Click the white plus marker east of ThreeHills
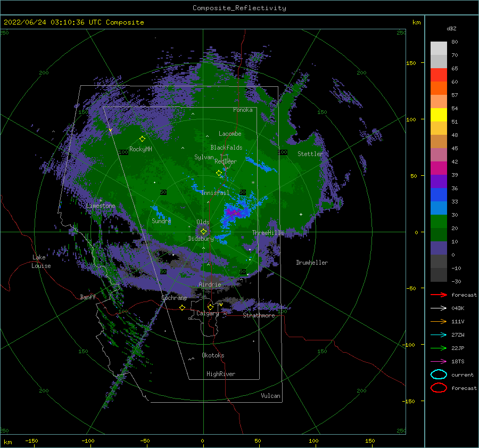This screenshot has height=448, width=479. 301,214
